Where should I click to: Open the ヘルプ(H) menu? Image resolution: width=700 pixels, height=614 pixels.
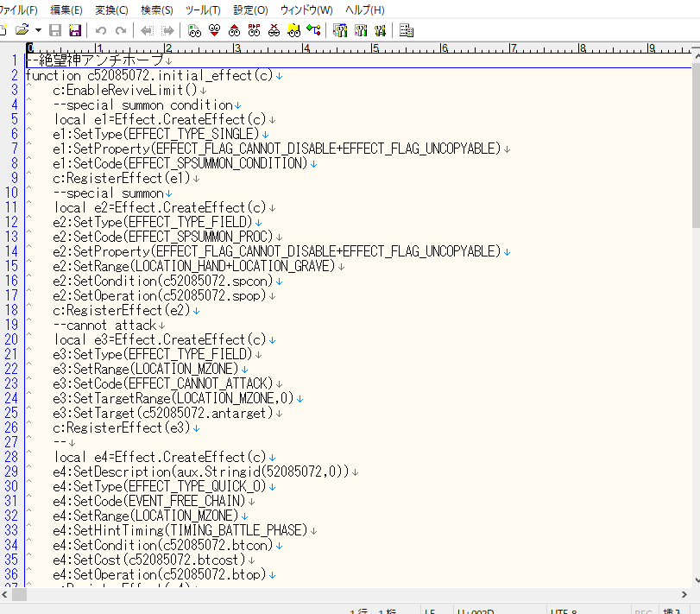(x=365, y=9)
